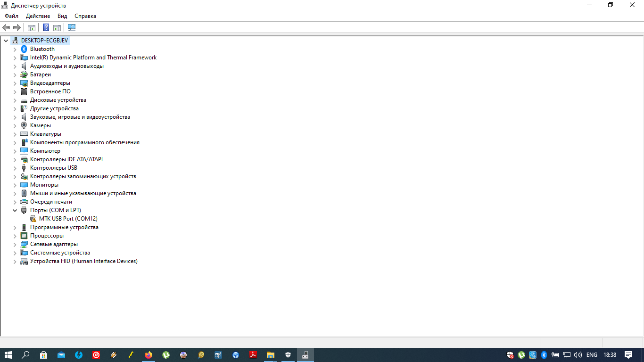Expand the Видеоадаптеры category

(x=15, y=83)
